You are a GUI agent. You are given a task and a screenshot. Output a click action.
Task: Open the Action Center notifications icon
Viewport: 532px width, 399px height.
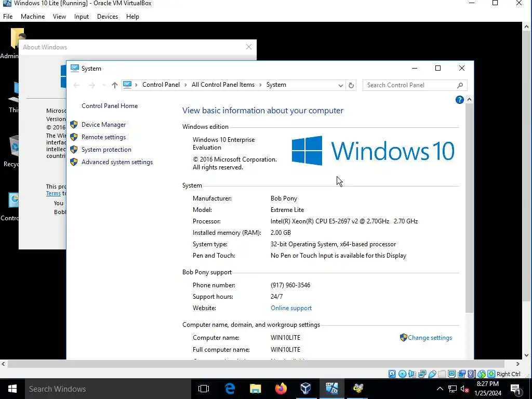(515, 389)
